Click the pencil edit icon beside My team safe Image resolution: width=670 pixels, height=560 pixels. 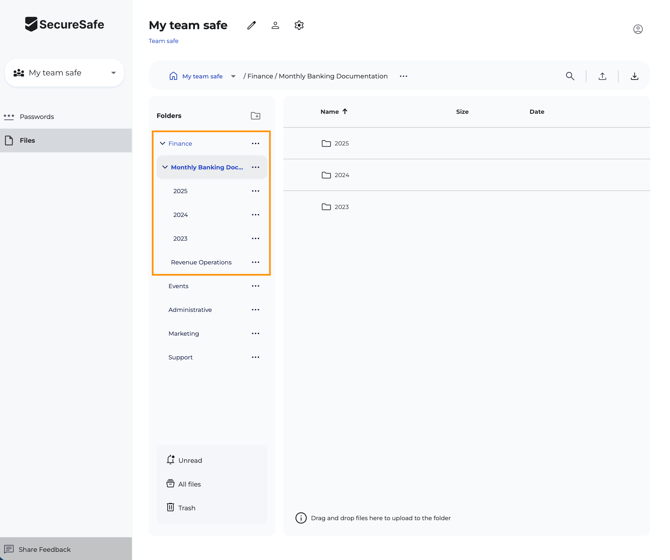click(251, 25)
